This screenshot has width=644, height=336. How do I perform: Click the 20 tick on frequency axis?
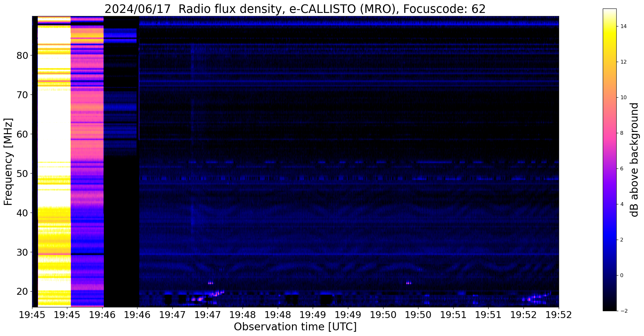coord(22,292)
